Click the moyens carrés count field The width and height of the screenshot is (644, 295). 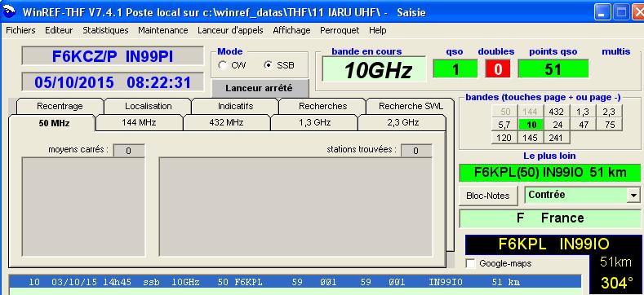(128, 151)
